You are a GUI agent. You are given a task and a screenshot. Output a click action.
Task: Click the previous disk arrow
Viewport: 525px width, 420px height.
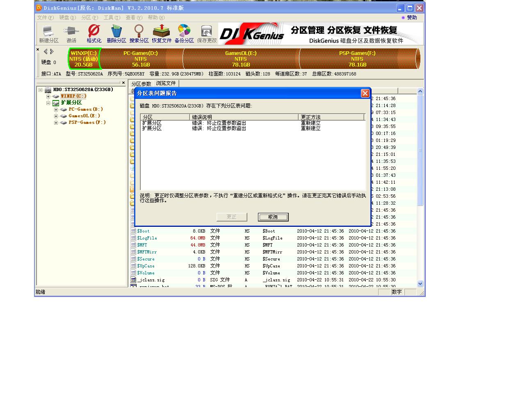(46, 52)
